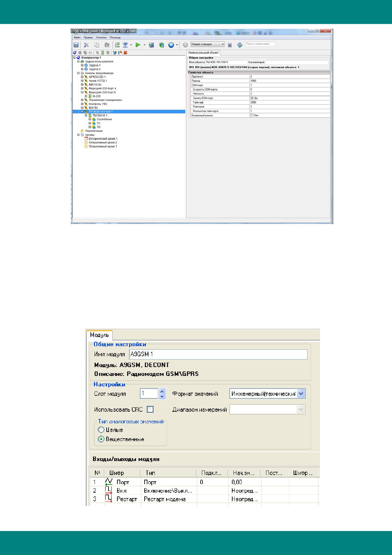Image resolution: width=392 pixels, height=555 pixels.
Task: Click the green Run play arrow icon
Action: (x=138, y=45)
